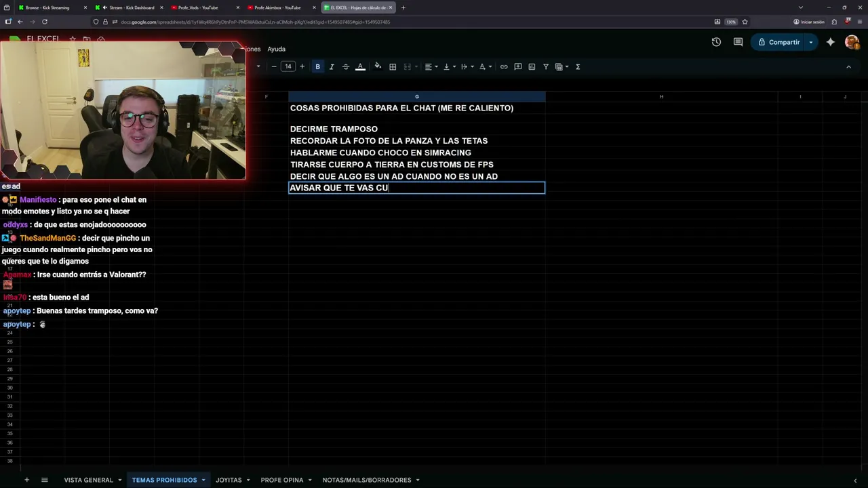The width and height of the screenshot is (868, 488).
Task: Expand NOTAS/MAILS/BORRADORES tab dropdown arrow
Action: pos(418,480)
